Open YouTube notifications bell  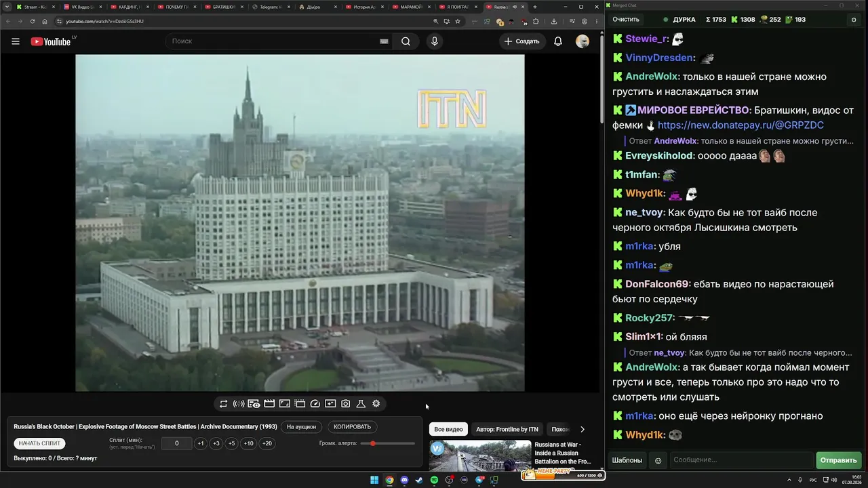click(x=558, y=41)
